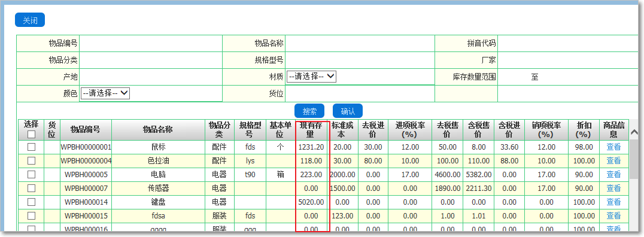644x237 pixels.
Task: Click the 色拉油 item name
Action: [x=158, y=161]
